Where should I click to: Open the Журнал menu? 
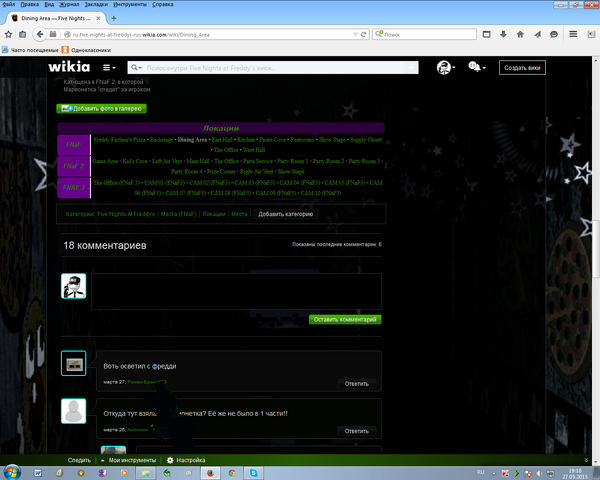[69, 4]
